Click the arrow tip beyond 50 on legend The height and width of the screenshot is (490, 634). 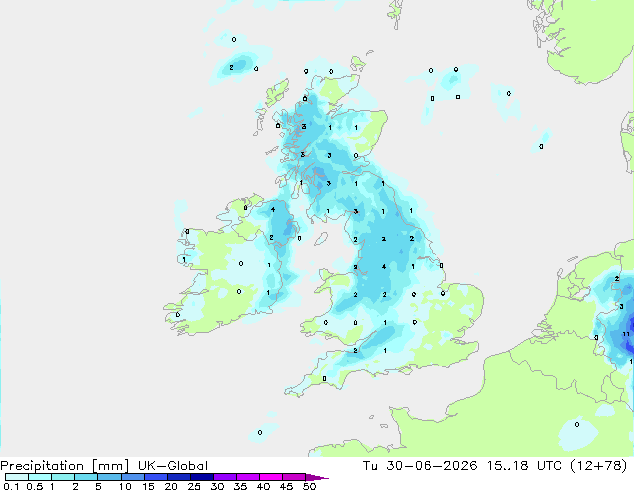318,477
